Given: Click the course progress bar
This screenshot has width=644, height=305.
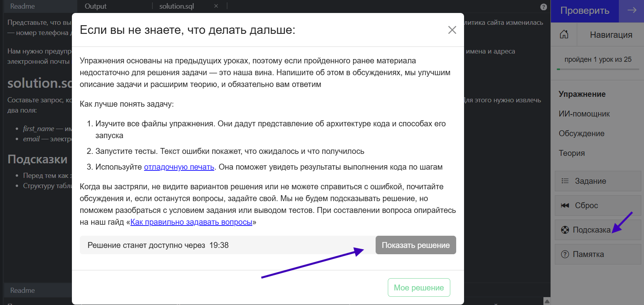Looking at the screenshot, I should point(598,69).
